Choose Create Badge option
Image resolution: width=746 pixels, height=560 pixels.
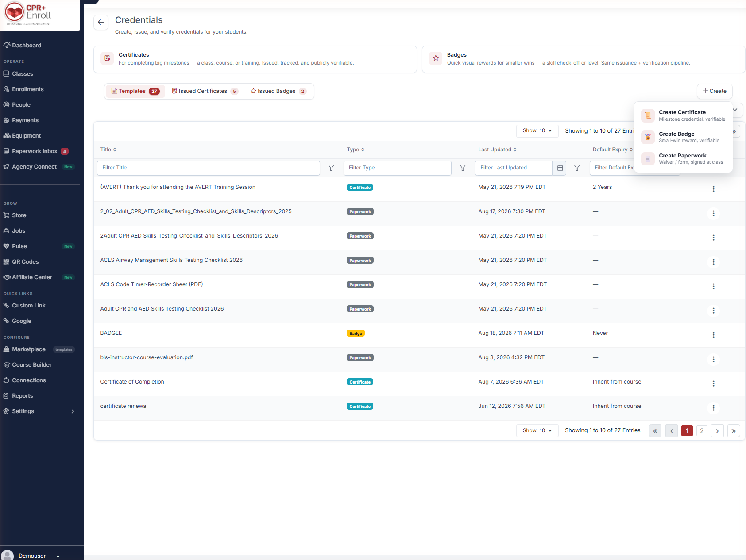point(683,137)
